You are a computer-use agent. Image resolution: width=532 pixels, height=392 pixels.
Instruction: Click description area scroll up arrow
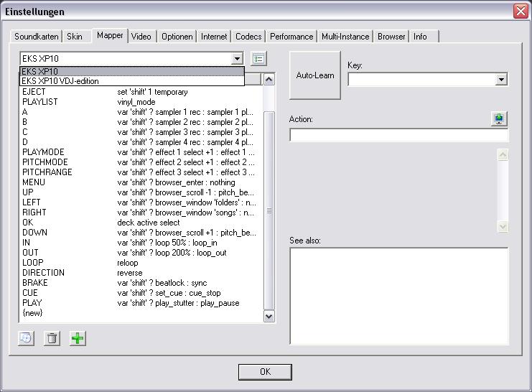[503, 154]
